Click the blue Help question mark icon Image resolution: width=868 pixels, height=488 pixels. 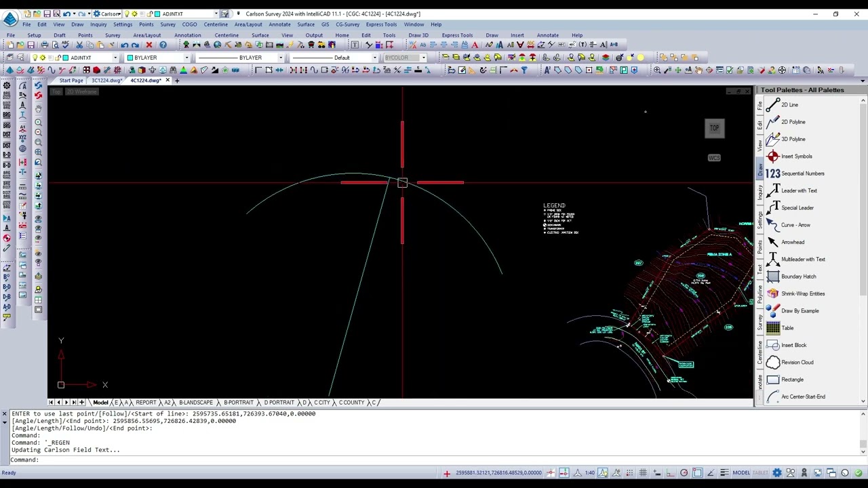coord(163,45)
